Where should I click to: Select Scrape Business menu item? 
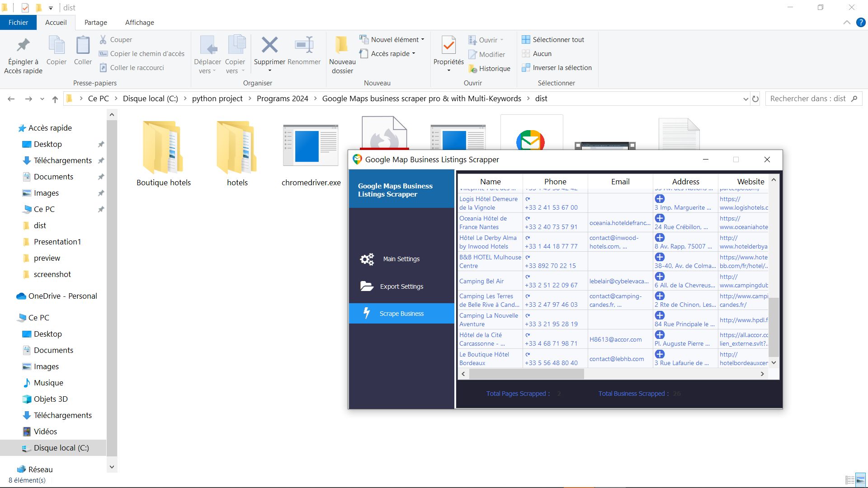coord(401,313)
